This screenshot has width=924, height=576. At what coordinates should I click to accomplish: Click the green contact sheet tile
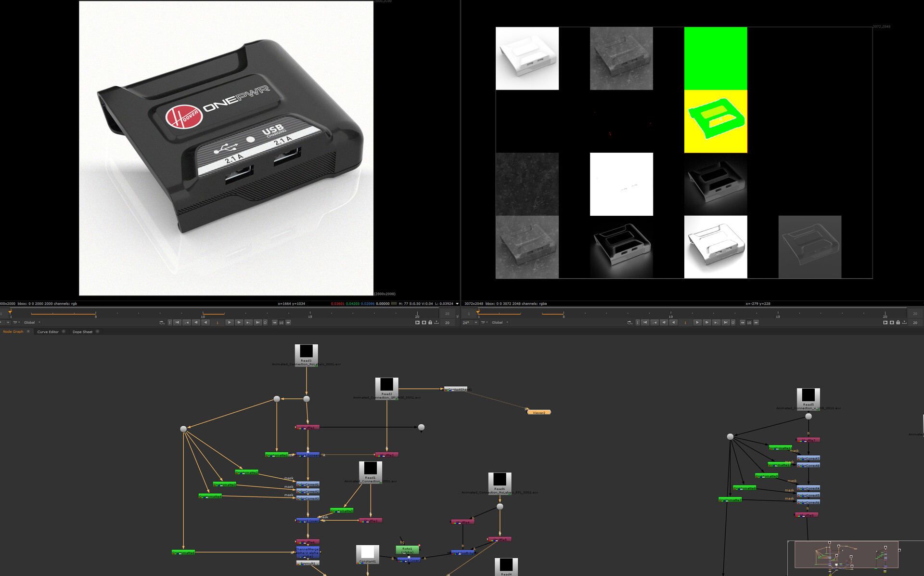(716, 58)
